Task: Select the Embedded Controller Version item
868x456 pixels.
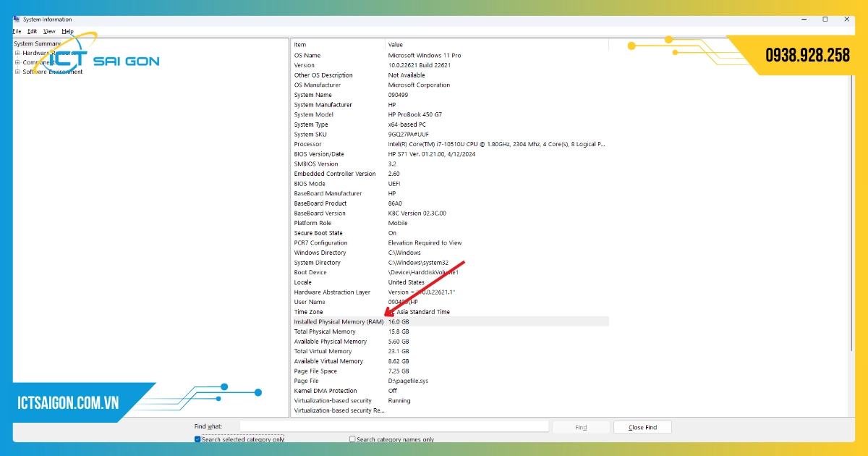Action: click(x=335, y=174)
